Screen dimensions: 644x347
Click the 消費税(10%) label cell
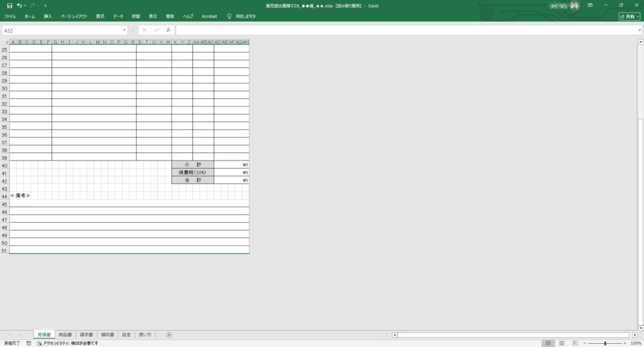[192, 173]
